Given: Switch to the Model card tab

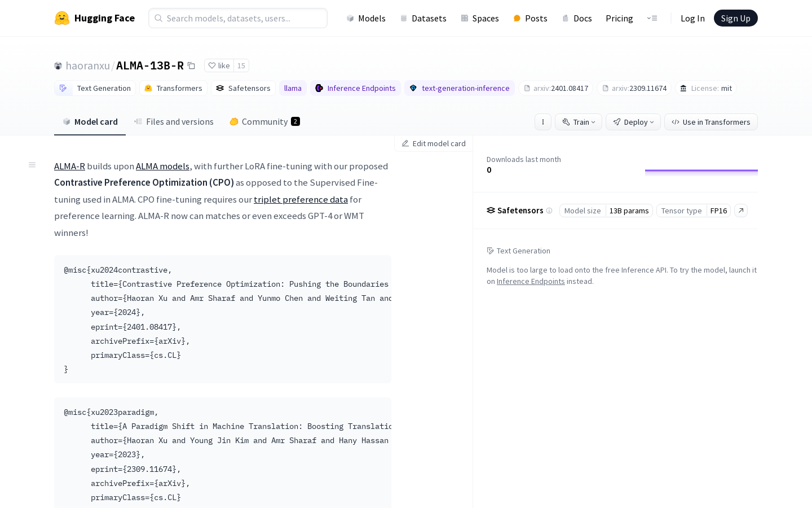Looking at the screenshot, I should coord(90,121).
